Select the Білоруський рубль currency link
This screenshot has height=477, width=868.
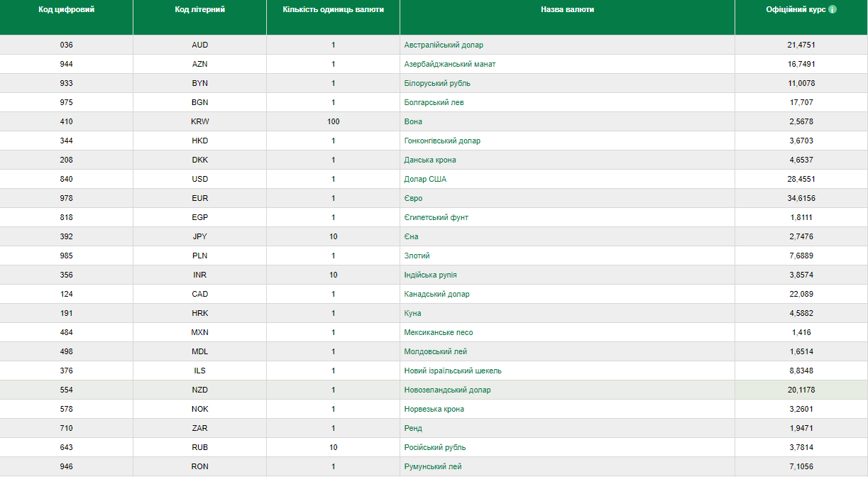(x=437, y=83)
